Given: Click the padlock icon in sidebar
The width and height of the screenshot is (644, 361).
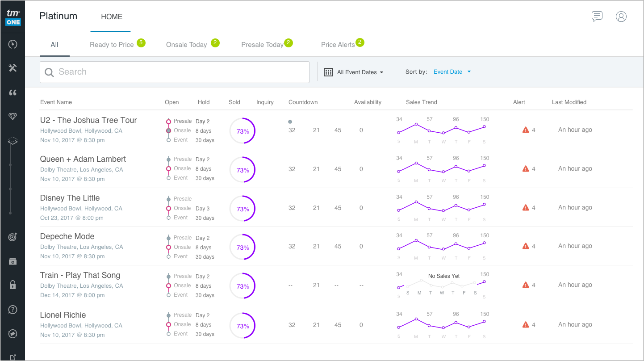Looking at the screenshot, I should point(13,285).
